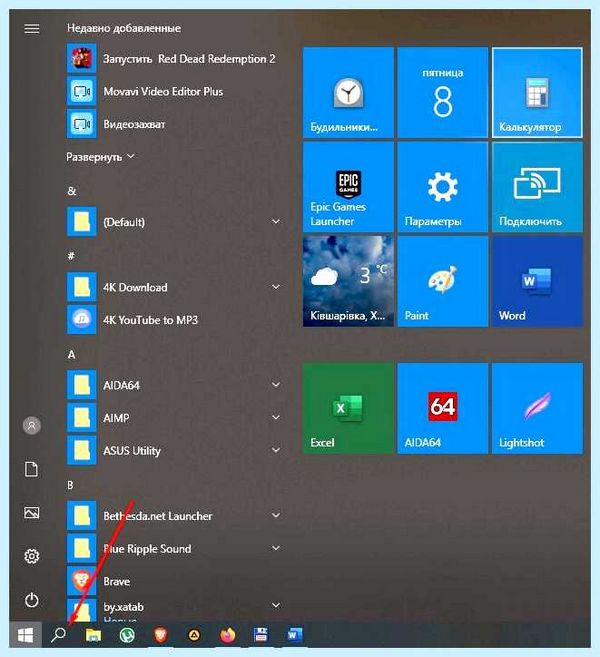Click the Power icon in the Start sidebar
This screenshot has height=657, width=600.
(31, 600)
